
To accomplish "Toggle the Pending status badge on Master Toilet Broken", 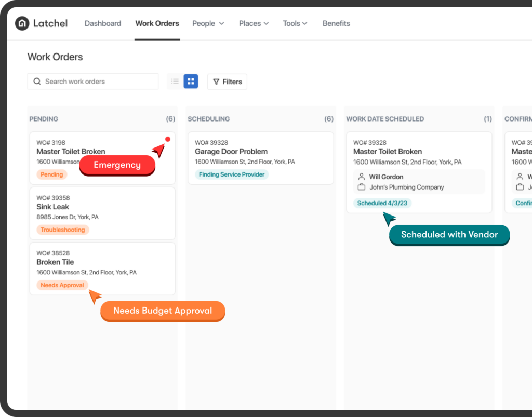I will 51,174.
